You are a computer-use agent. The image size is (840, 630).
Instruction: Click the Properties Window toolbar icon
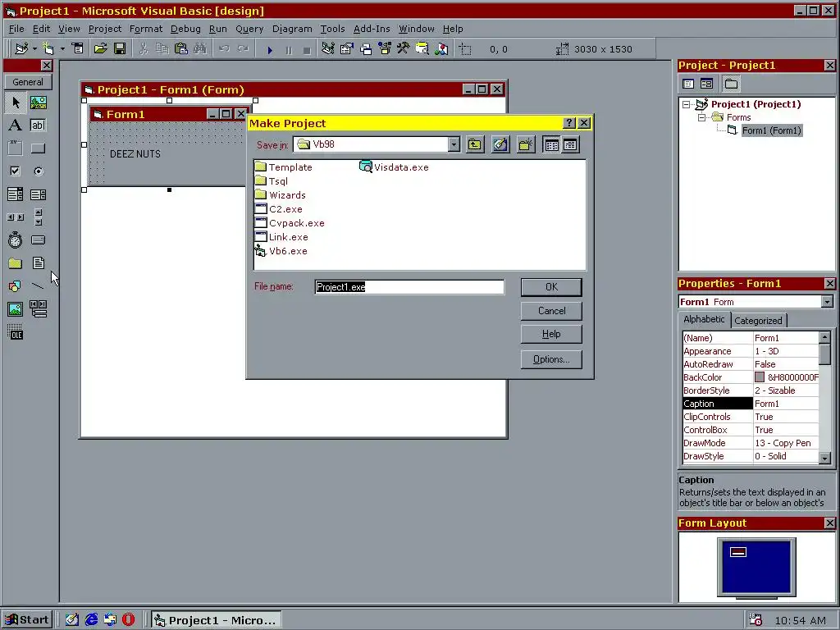pos(347,49)
